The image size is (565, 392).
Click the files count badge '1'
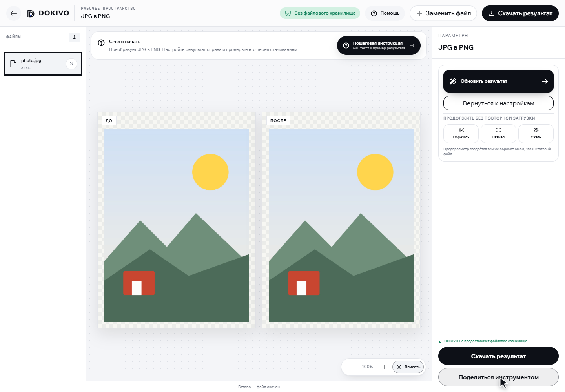[x=74, y=37]
